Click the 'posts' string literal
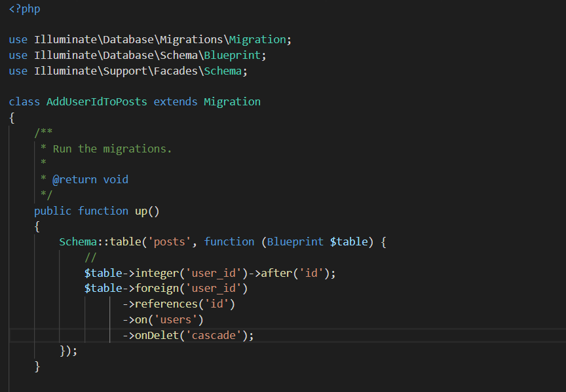Image resolution: width=566 pixels, height=392 pixels. click(169, 242)
